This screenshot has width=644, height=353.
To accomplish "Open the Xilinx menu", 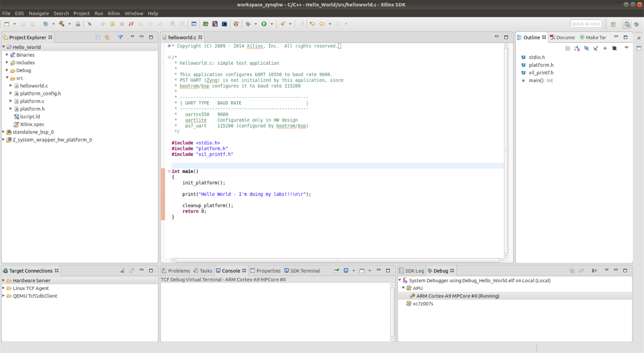I will click(113, 13).
